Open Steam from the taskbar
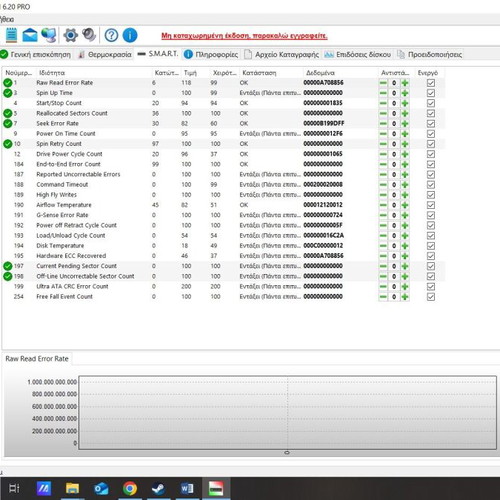 click(158, 489)
